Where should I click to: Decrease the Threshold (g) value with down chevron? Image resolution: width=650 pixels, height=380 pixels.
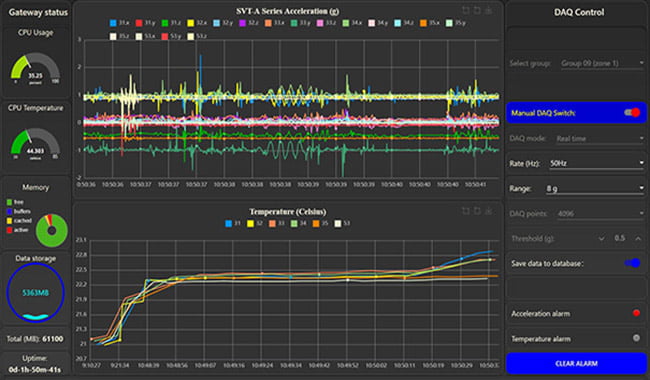[x=601, y=238]
